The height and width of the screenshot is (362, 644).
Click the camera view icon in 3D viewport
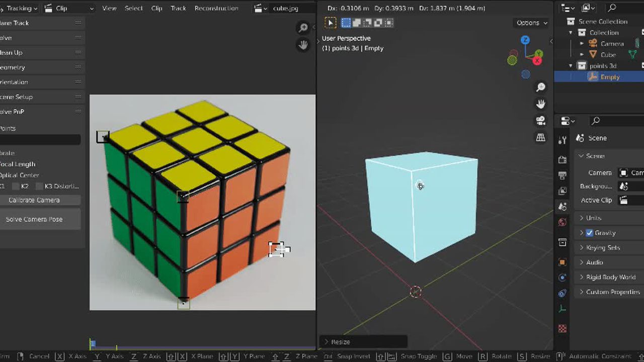(541, 121)
